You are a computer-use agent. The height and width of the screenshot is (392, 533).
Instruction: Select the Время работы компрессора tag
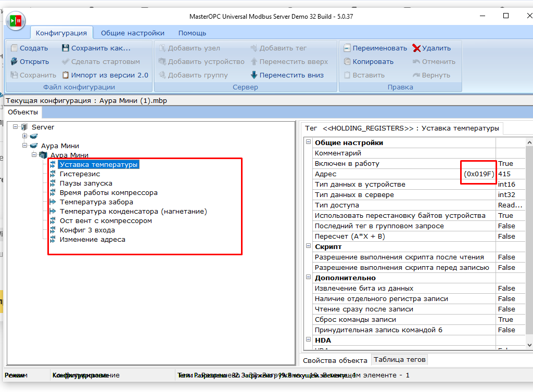[109, 192]
